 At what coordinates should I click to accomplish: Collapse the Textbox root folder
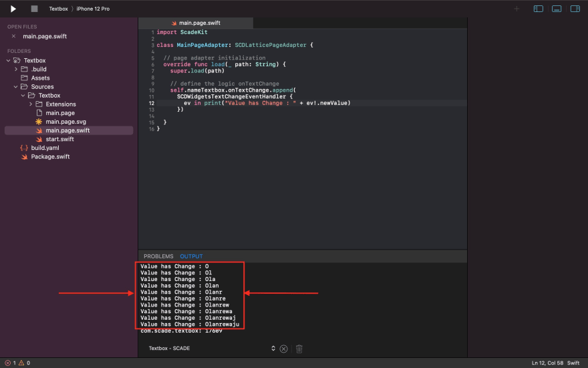coord(8,60)
